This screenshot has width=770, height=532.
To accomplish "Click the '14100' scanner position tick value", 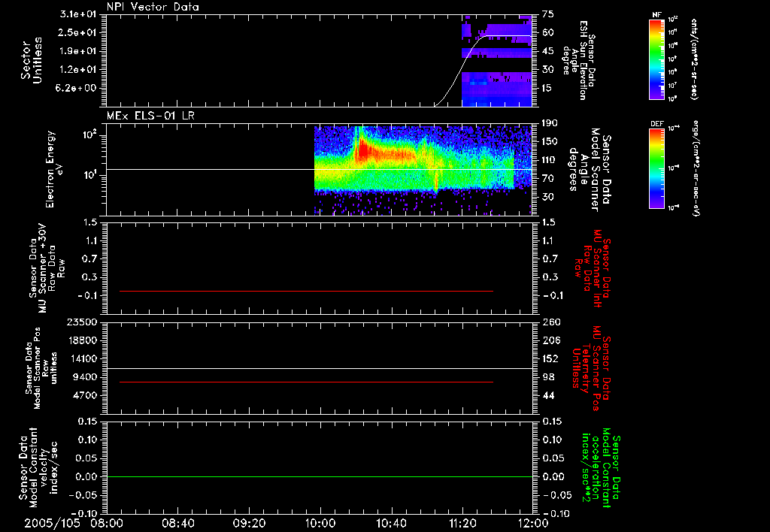I will pyautogui.click(x=82, y=358).
